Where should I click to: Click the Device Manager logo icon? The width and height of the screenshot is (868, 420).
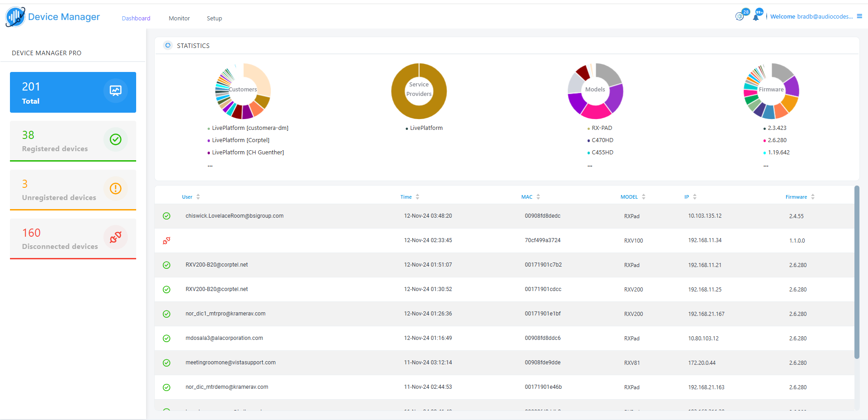click(x=15, y=17)
